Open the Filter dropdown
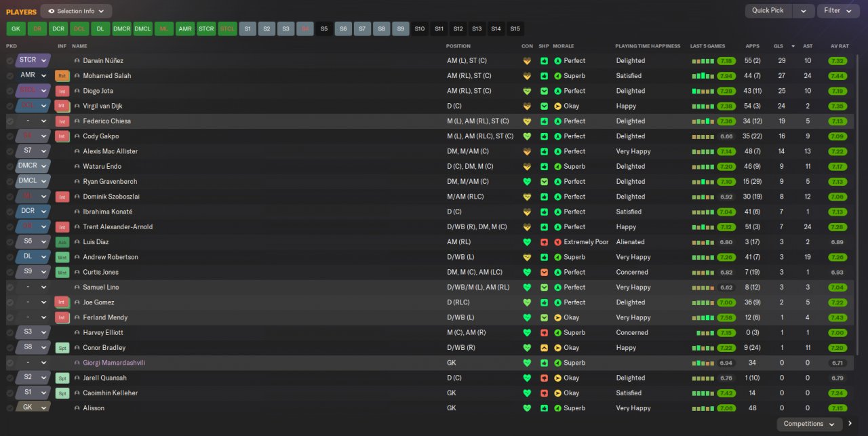This screenshot has height=436, width=868. (838, 11)
